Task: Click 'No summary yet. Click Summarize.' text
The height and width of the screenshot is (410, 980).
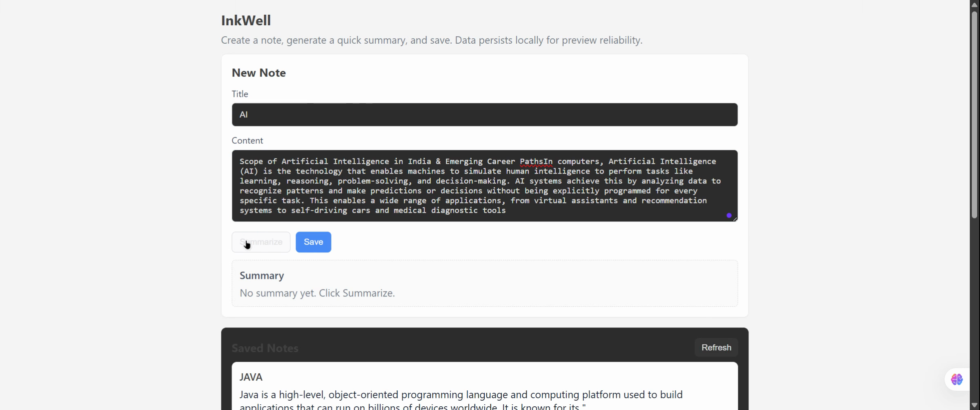Action: point(317,293)
